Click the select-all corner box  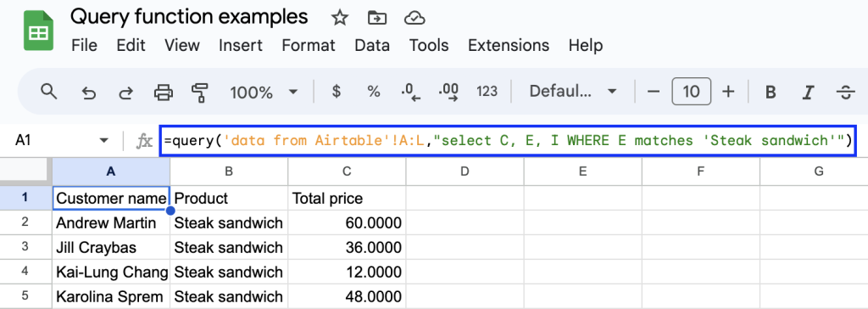click(25, 171)
